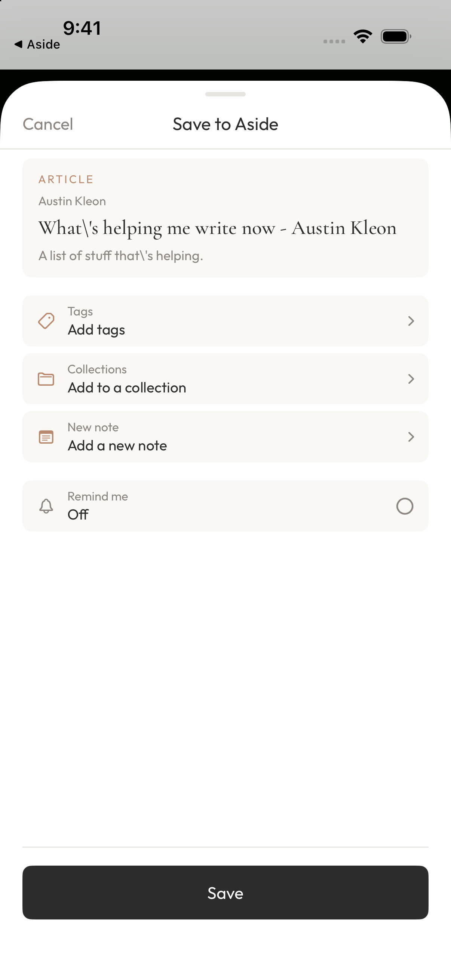The height and width of the screenshot is (980, 451).
Task: Open New note chevron arrow
Action: 411,437
